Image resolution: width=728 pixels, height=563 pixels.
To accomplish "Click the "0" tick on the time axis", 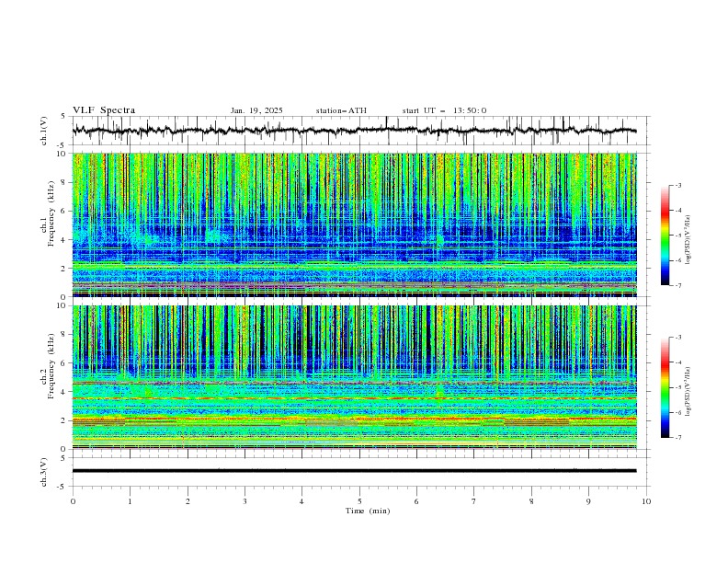I will (x=73, y=501).
